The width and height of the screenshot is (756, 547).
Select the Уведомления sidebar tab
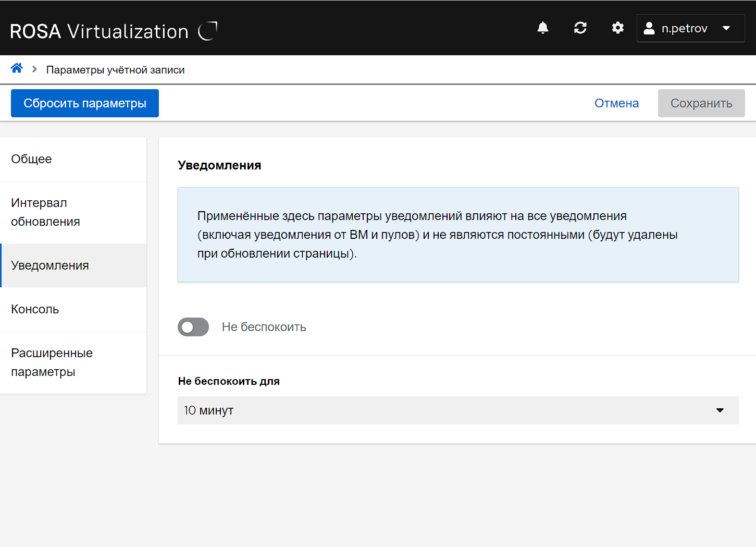[x=73, y=265]
